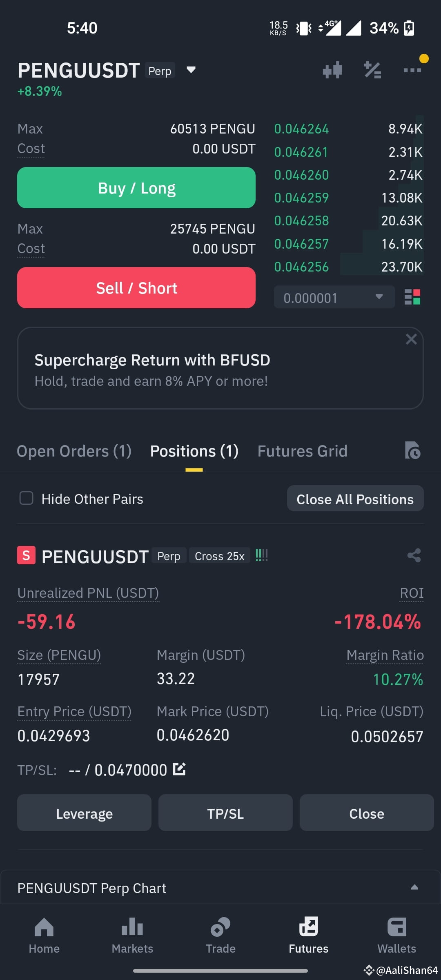Open the percent calculator icon
Viewport: 441px width, 980px height.
pos(372,70)
